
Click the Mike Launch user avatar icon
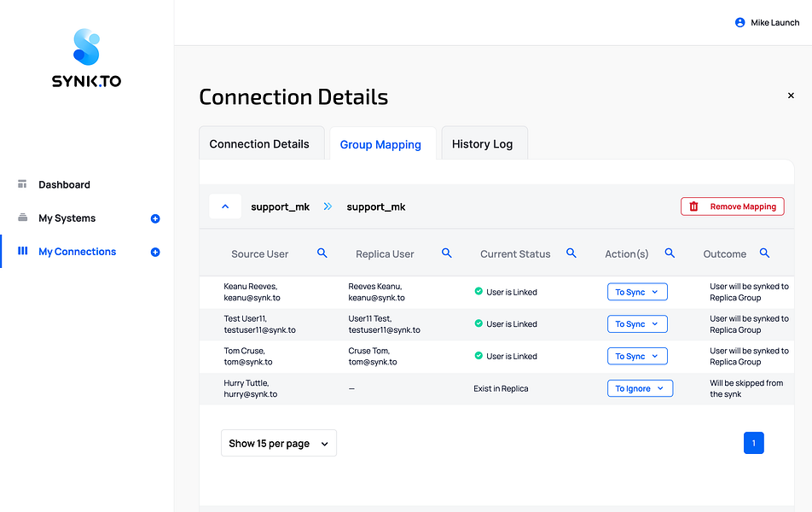pyautogui.click(x=739, y=23)
